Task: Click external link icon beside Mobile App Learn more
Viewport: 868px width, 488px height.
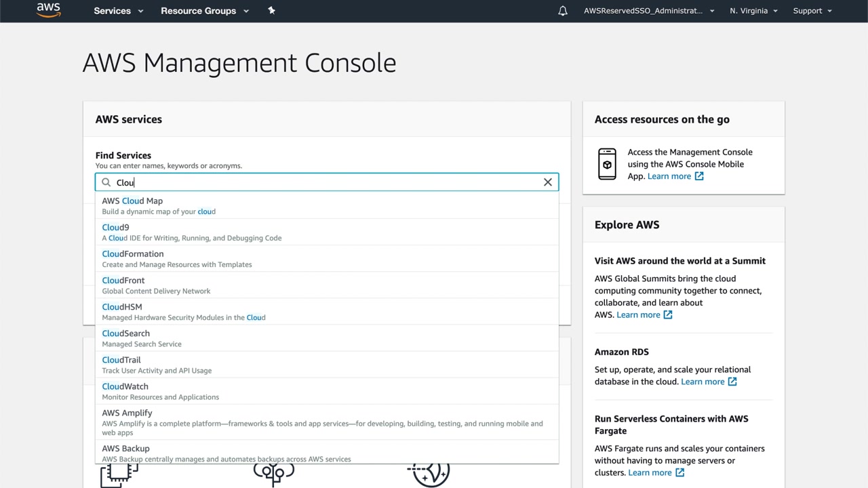Action: pyautogui.click(x=699, y=176)
